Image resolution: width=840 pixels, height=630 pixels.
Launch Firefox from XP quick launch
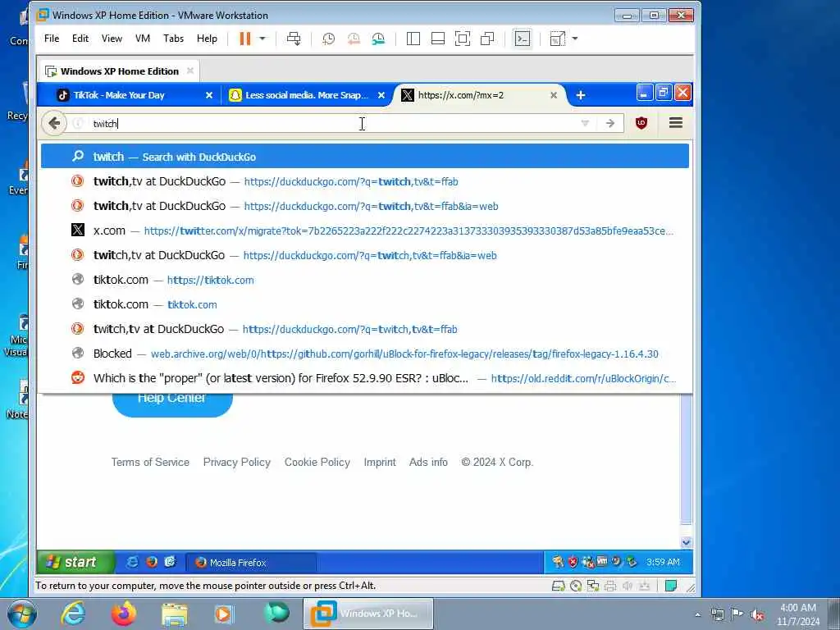coord(152,562)
